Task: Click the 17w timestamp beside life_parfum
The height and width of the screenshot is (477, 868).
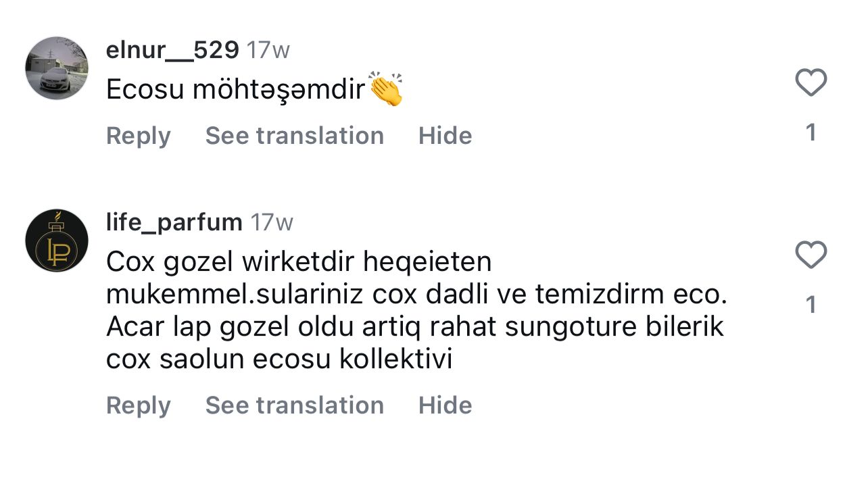Action: pyautogui.click(x=272, y=222)
